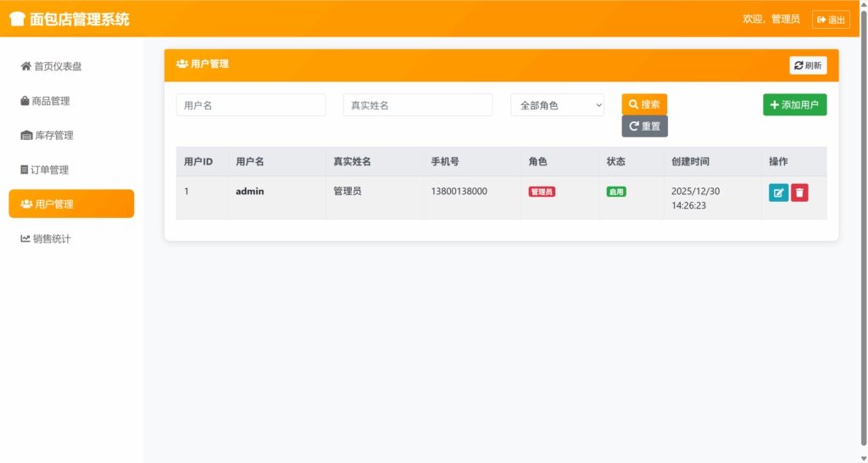Open the 全部角色 role dropdown

(557, 105)
